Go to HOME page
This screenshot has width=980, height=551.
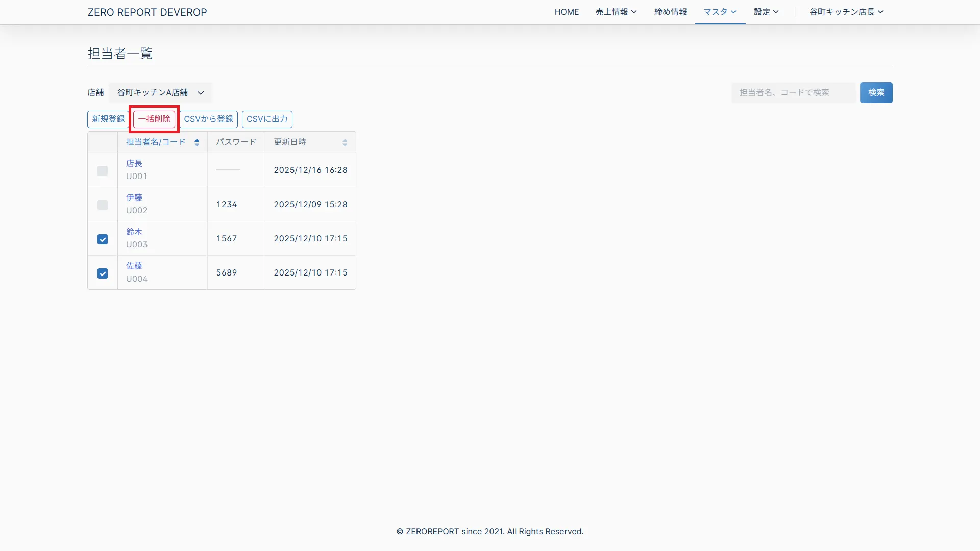[x=567, y=12]
